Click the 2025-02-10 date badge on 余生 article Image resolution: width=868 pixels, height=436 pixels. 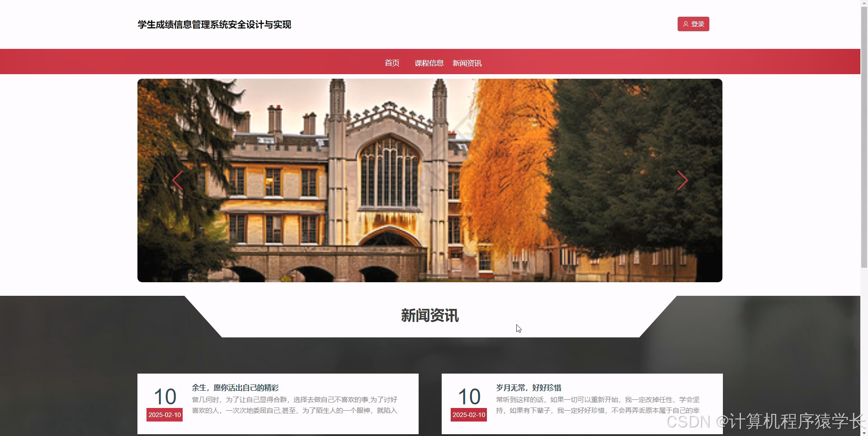click(x=165, y=415)
